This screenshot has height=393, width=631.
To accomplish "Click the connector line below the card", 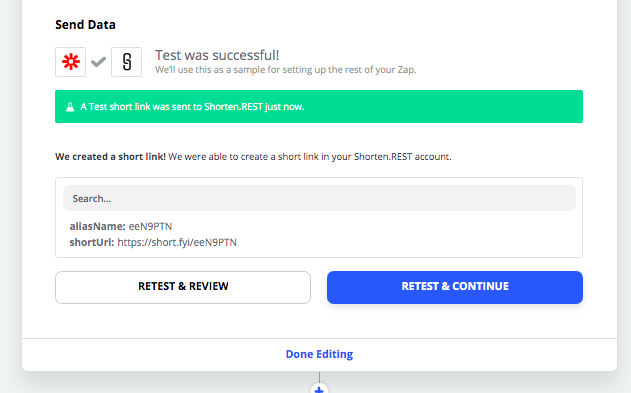I will 319,377.
